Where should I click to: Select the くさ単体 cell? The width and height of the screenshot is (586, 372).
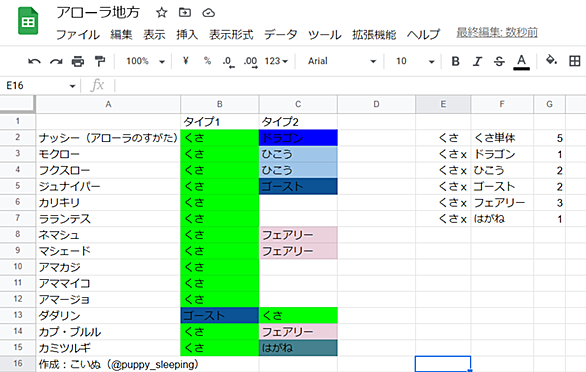502,138
